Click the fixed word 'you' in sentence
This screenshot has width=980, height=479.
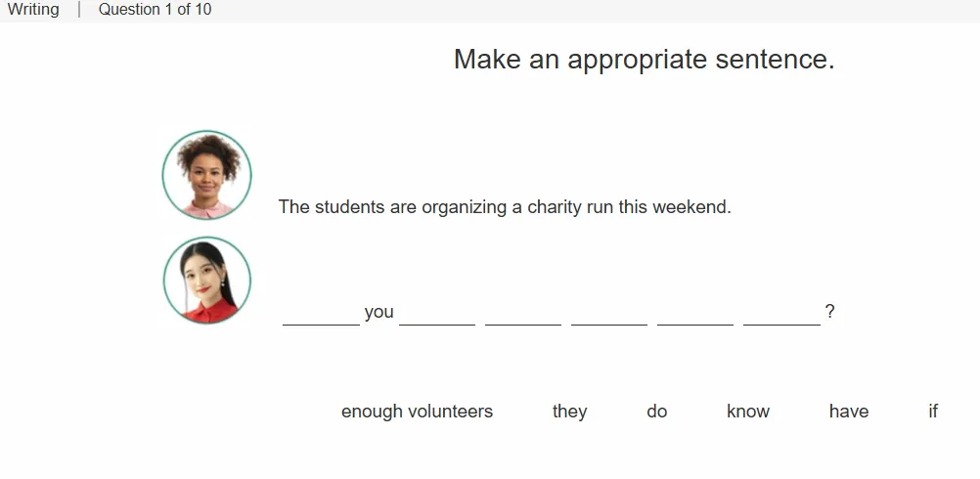(379, 312)
